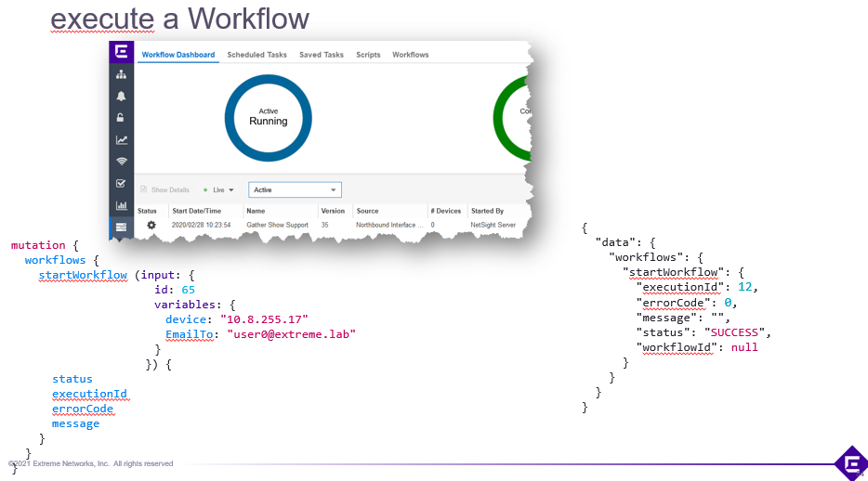Screen dimensions: 868x481
Task: Switch to the Scheduled Tasks tab
Action: pyautogui.click(x=256, y=55)
